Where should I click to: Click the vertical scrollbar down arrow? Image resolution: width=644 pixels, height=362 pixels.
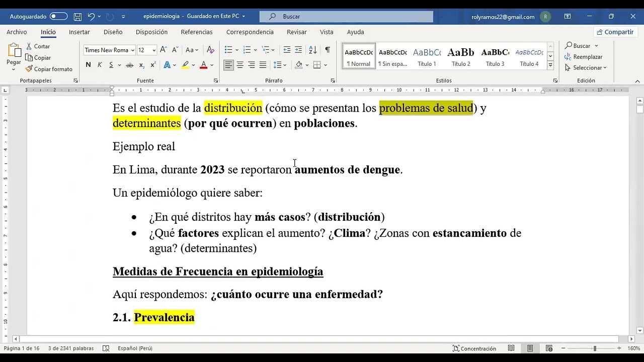pos(639,330)
